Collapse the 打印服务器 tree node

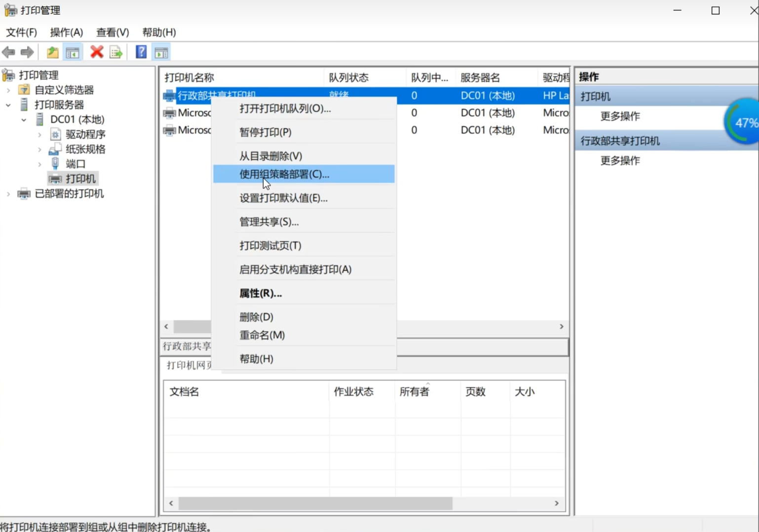pos(8,105)
